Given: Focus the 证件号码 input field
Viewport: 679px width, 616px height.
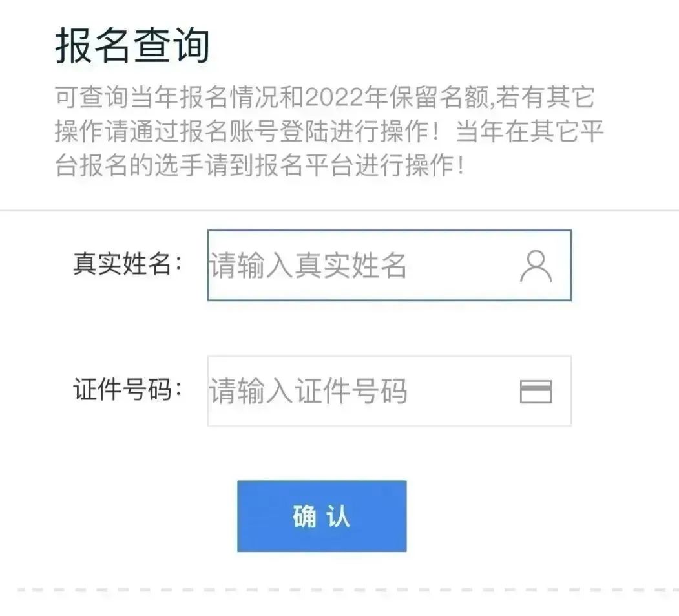Looking at the screenshot, I should tap(390, 391).
